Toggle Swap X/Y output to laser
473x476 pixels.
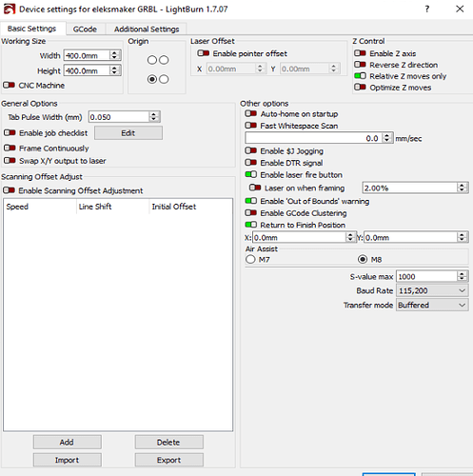click(10, 161)
